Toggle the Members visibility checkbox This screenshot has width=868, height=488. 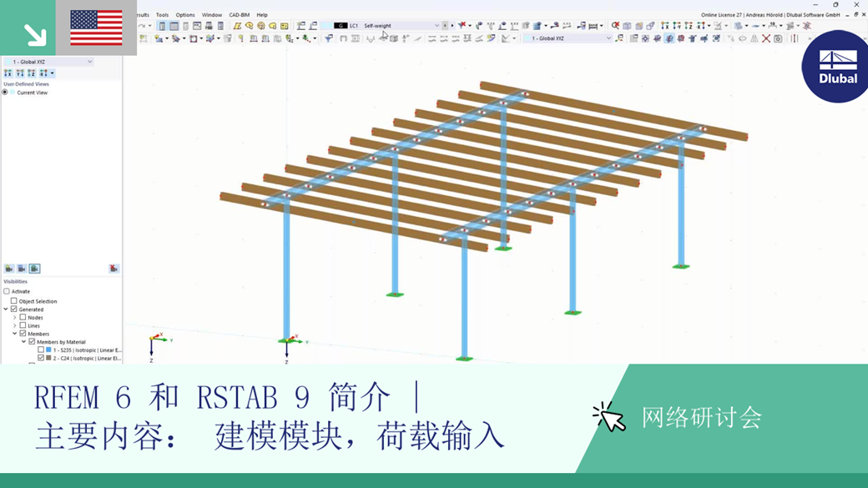[23, 334]
